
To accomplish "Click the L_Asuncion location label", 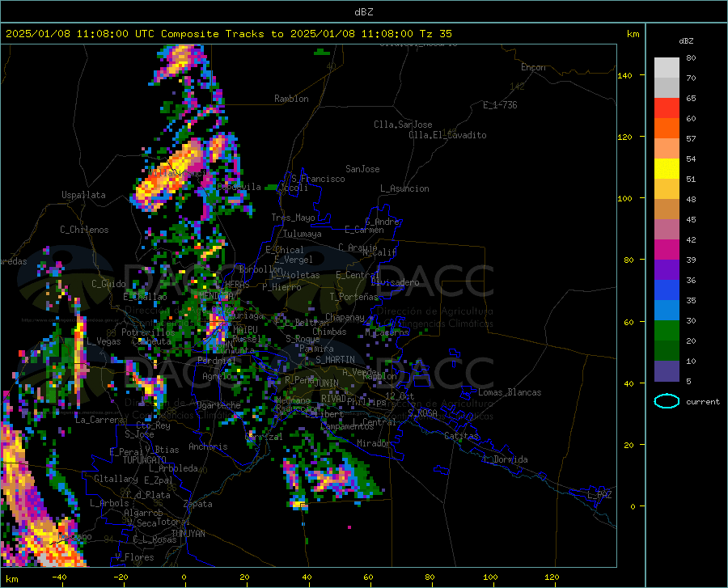I will pos(404,188).
